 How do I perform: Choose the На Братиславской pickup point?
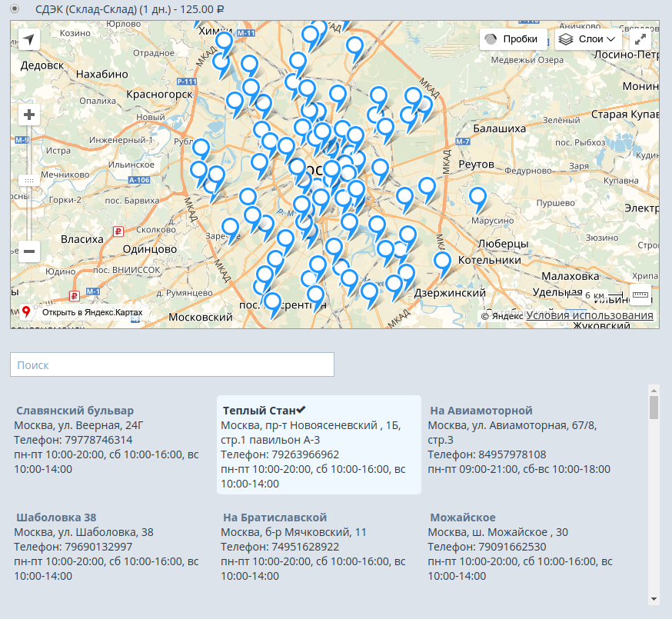(274, 517)
